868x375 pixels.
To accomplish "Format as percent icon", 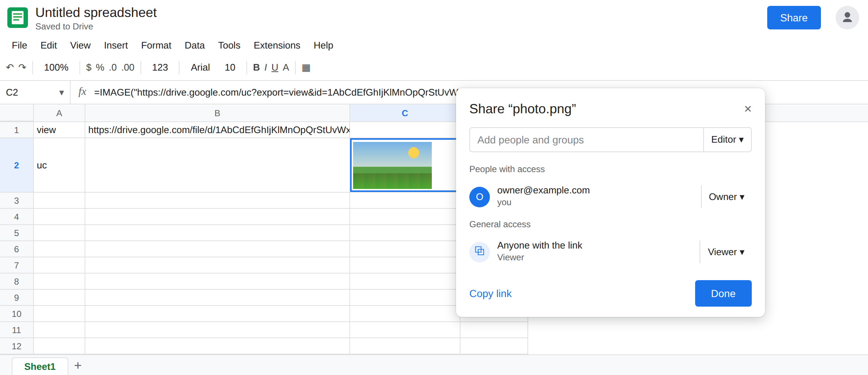I will click(100, 67).
